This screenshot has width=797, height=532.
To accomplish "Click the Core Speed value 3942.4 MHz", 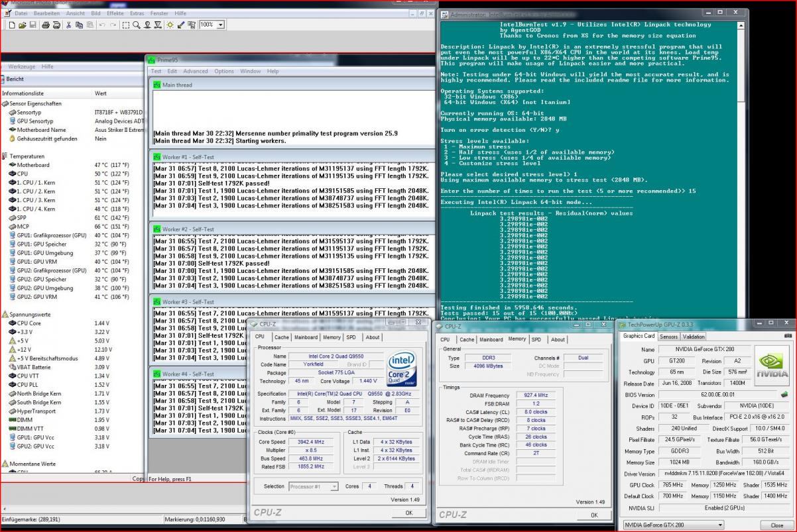I will pos(310,441).
